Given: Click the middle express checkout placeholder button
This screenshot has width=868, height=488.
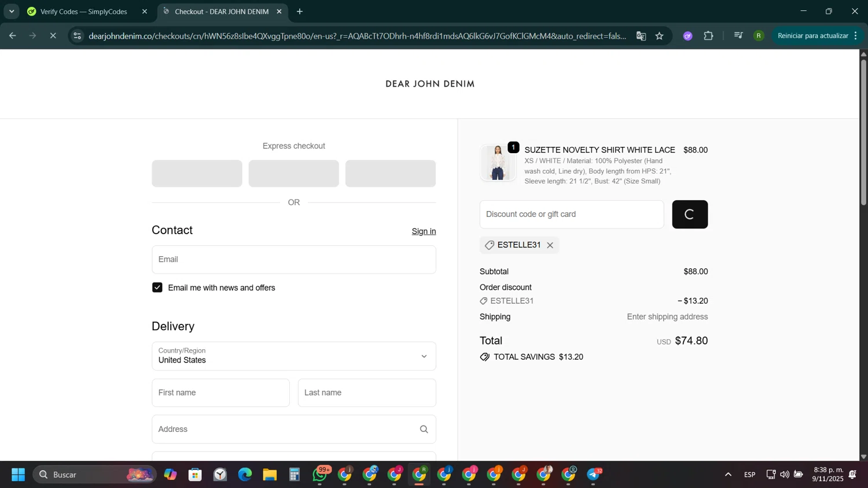Looking at the screenshot, I should pyautogui.click(x=294, y=173).
